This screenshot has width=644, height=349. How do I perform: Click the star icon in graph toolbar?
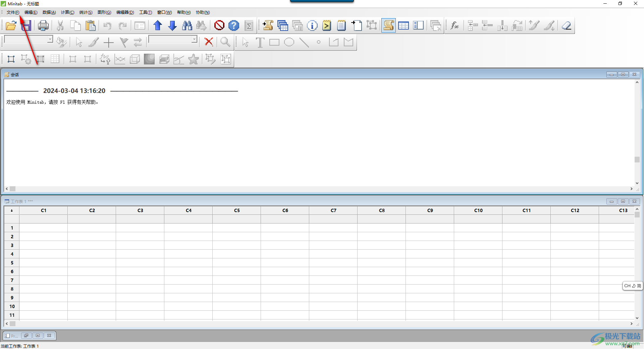coord(194,59)
